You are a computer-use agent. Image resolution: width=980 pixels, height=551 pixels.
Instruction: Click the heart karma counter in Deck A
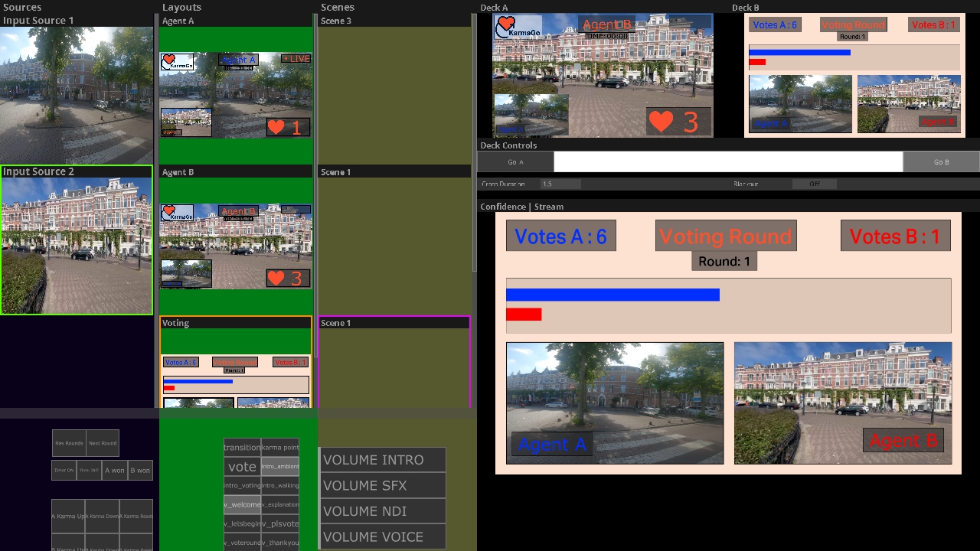(x=678, y=122)
